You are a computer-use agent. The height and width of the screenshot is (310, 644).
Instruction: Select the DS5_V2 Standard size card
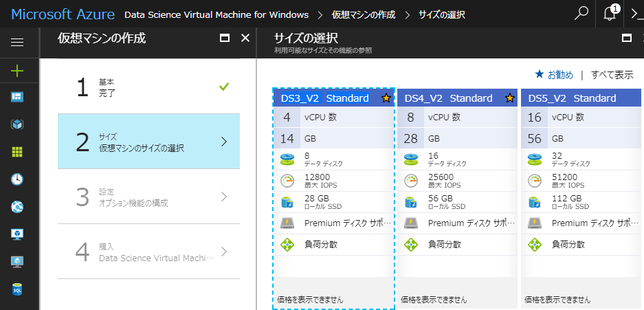tap(581, 199)
